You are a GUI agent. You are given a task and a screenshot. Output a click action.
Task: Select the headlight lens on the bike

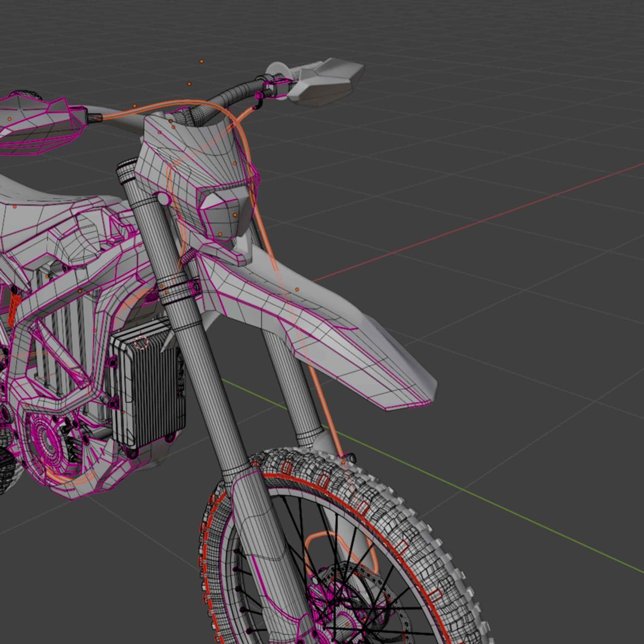(225, 213)
